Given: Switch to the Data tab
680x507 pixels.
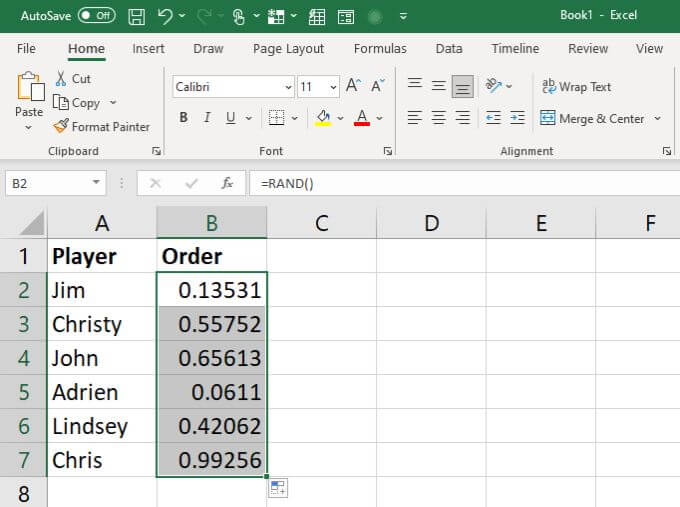Looking at the screenshot, I should pos(449,49).
